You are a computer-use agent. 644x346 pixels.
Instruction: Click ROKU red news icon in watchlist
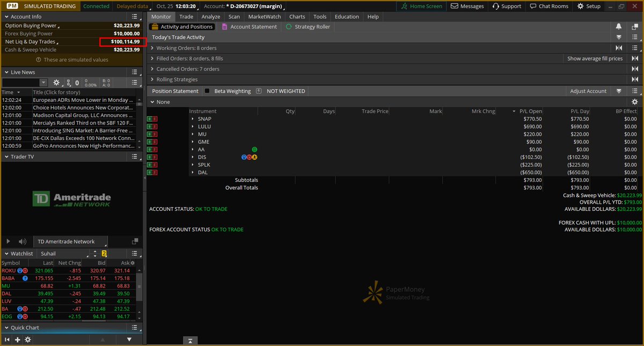tap(25, 271)
